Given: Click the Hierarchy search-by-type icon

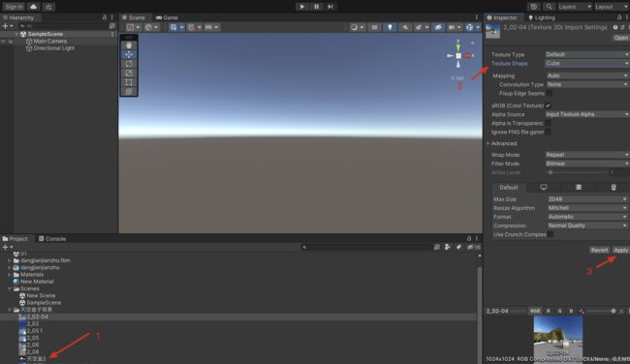Looking at the screenshot, I should pos(112,26).
